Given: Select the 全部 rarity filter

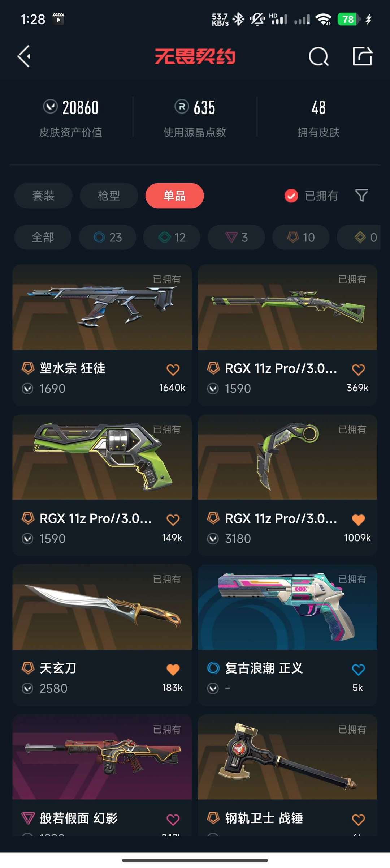Looking at the screenshot, I should pyautogui.click(x=43, y=237).
